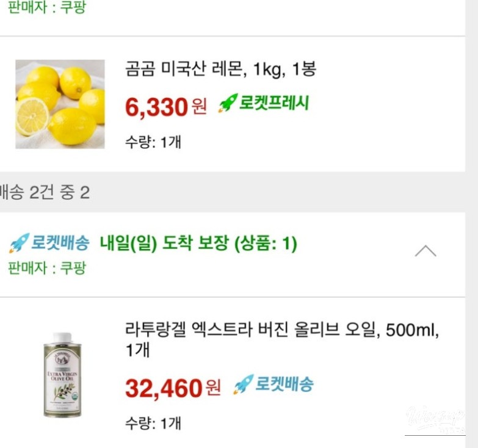
Task: Open the olive oil bottle thumbnail
Action: point(62,375)
